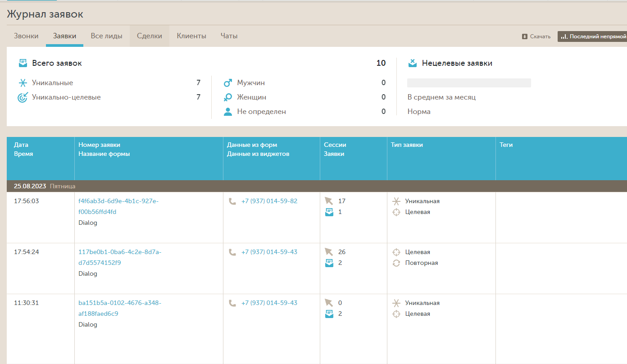
Task: Click the Уникально-целевые label in summary
Action: 66,97
